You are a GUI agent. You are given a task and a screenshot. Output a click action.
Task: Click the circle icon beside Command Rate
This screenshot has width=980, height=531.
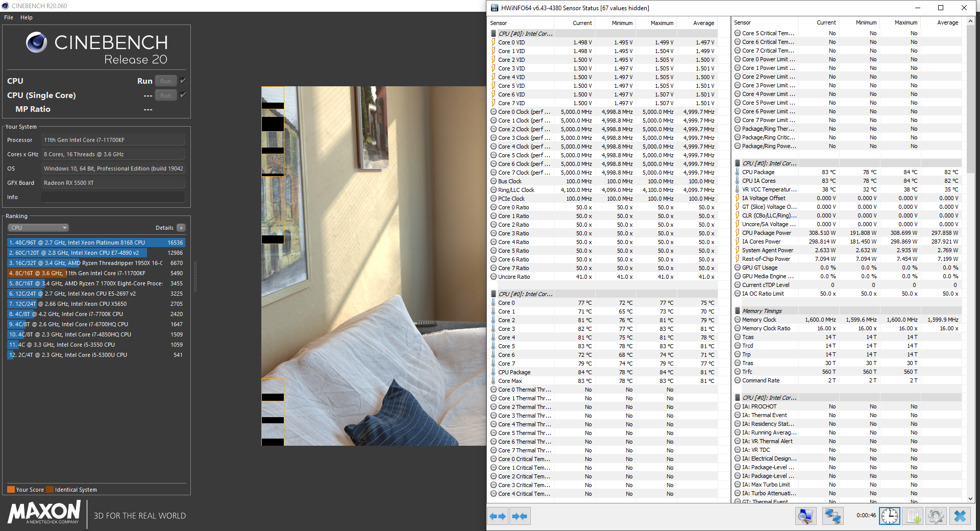click(x=738, y=380)
